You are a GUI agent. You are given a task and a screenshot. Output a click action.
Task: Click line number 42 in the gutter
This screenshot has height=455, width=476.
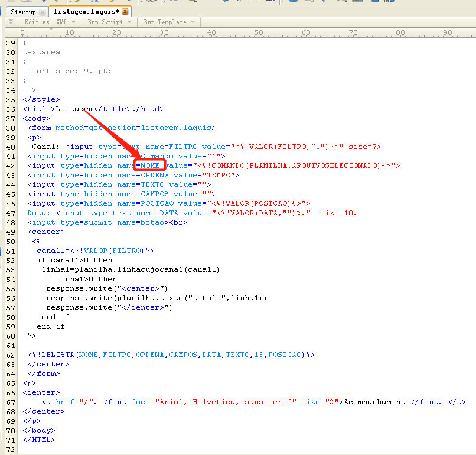10,165
